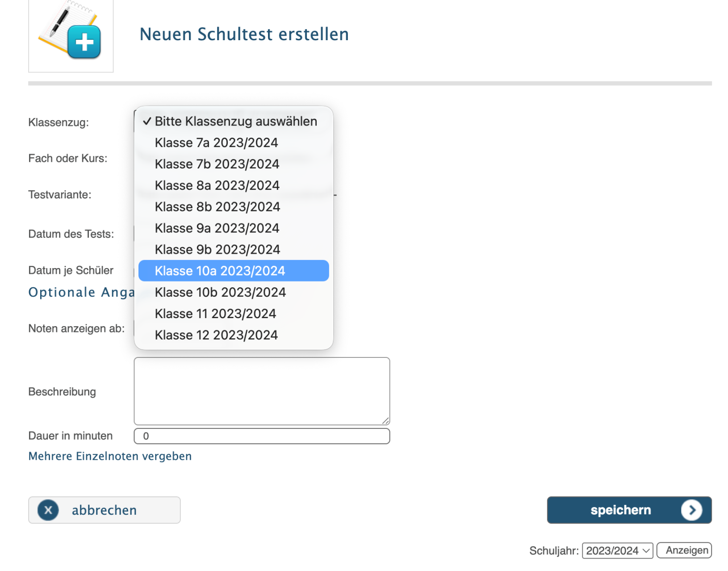Choose Klasse 9a 2023/2024 from dropdown
The width and height of the screenshot is (728, 571).
tap(217, 228)
